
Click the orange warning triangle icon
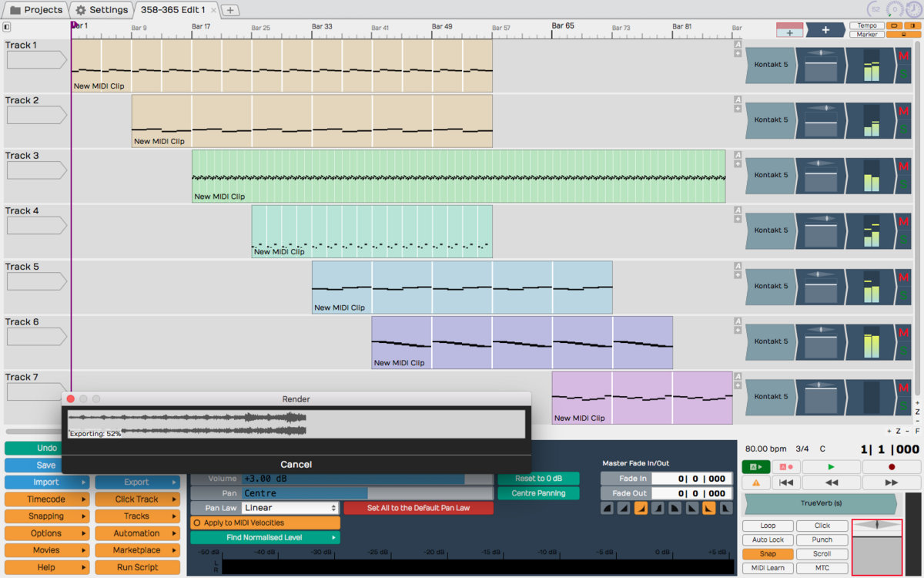click(x=756, y=482)
